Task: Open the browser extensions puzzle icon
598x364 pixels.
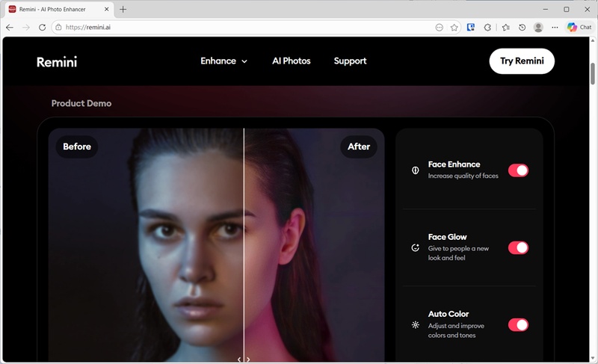Action: click(488, 27)
